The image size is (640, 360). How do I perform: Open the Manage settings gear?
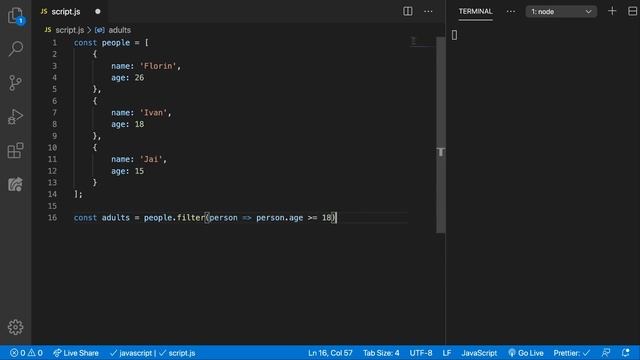coord(16,327)
